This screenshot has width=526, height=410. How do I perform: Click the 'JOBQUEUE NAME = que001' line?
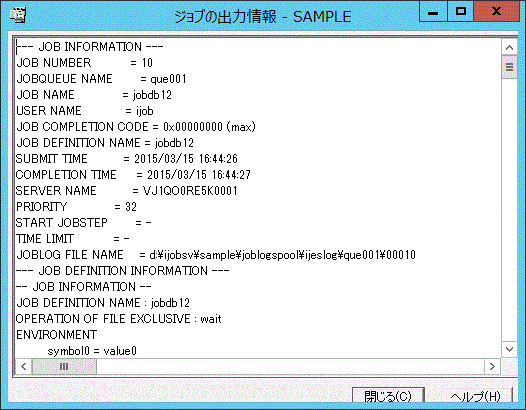coord(101,79)
